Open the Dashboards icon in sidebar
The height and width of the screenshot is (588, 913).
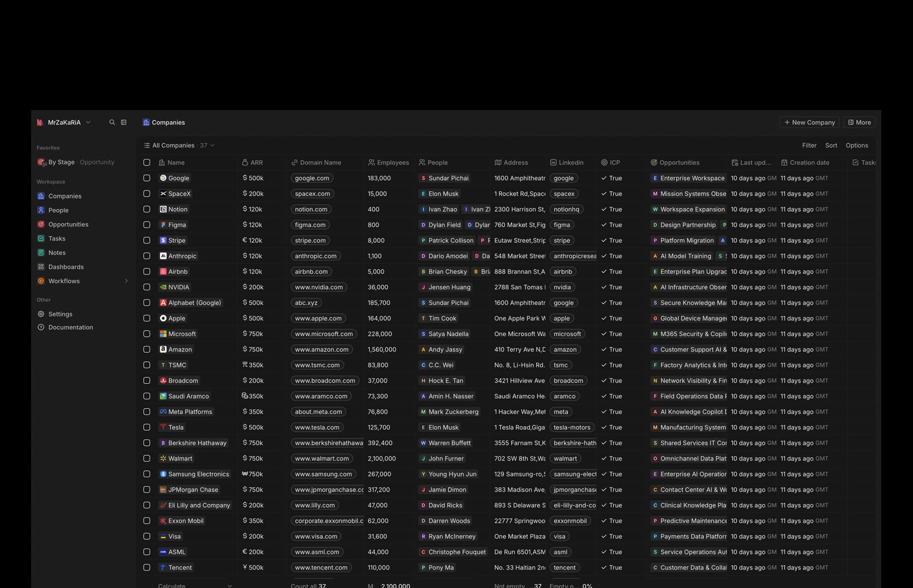[x=41, y=267]
